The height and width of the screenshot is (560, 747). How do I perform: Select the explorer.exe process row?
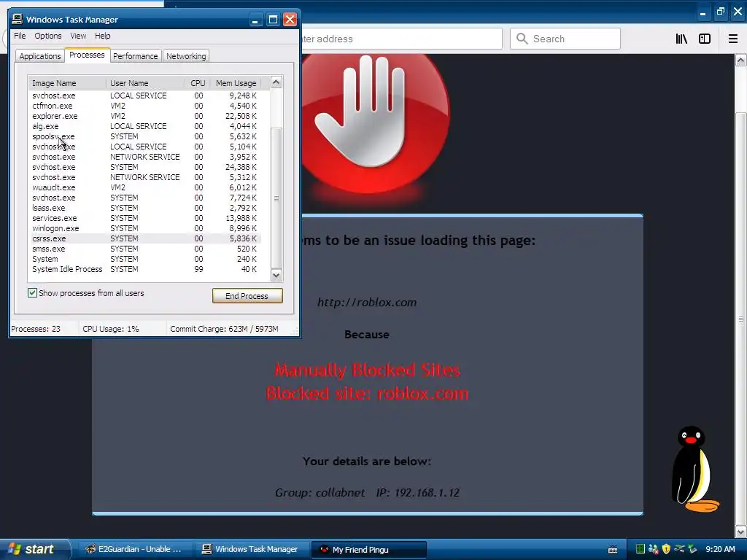[145, 116]
